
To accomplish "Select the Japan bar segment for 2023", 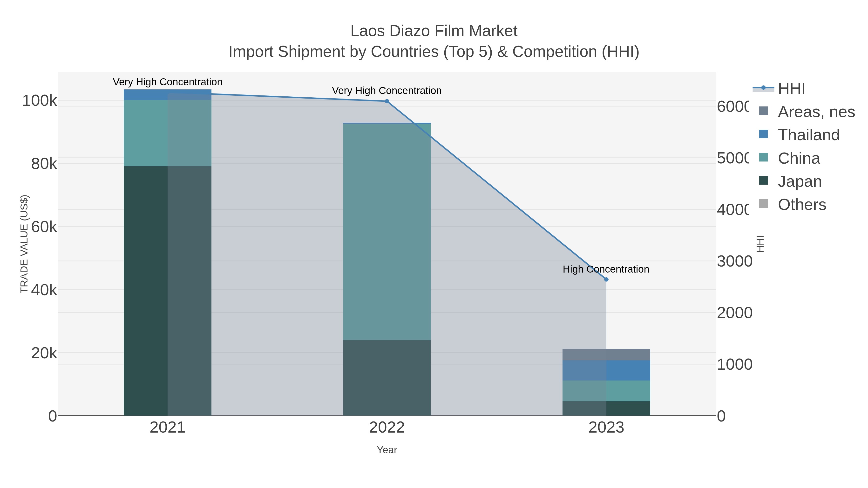I will pyautogui.click(x=606, y=408).
